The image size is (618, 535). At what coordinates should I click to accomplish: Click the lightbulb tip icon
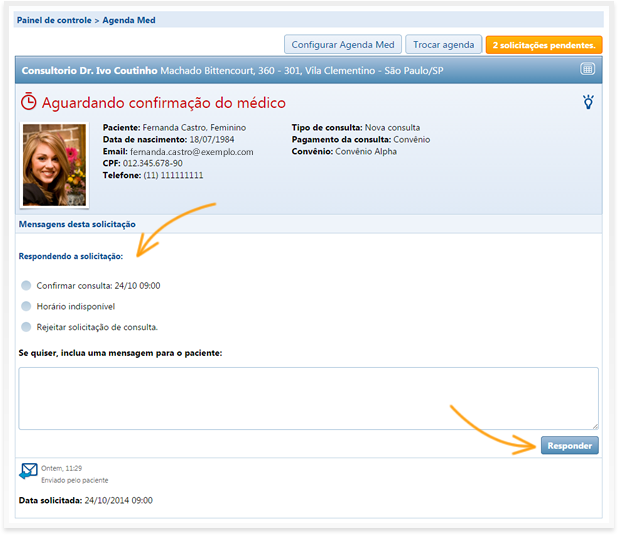pyautogui.click(x=588, y=102)
